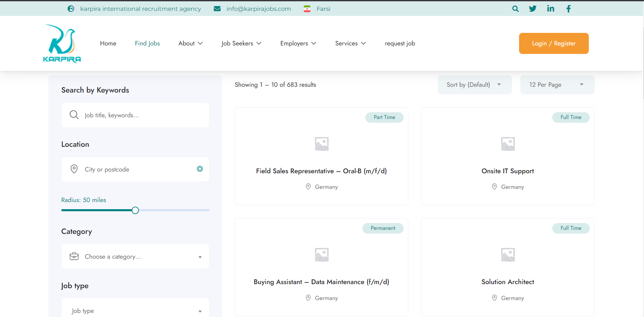Open the Twitter social icon
The height and width of the screenshot is (317, 644).
point(533,9)
